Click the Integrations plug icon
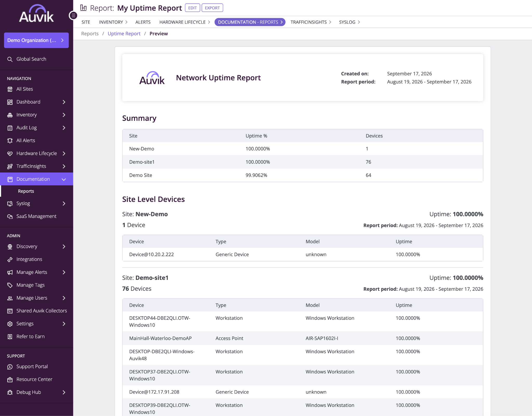The width and height of the screenshot is (532, 416). [10, 259]
